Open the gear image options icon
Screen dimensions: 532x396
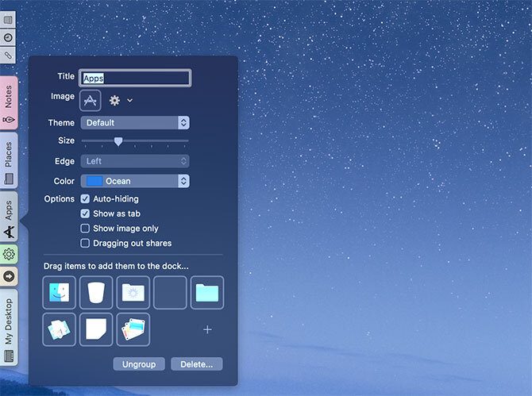114,100
